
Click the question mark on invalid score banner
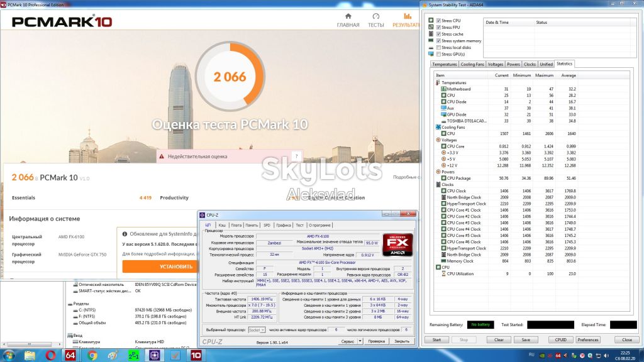297,156
